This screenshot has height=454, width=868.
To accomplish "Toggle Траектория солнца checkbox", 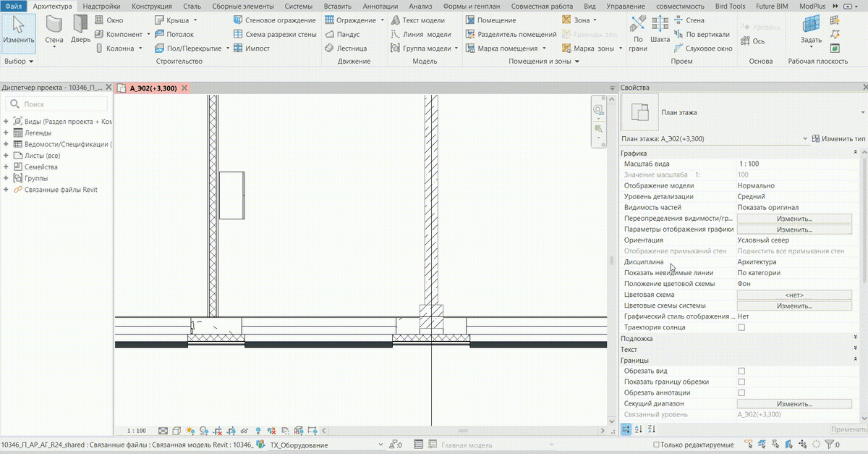I will pos(741,327).
